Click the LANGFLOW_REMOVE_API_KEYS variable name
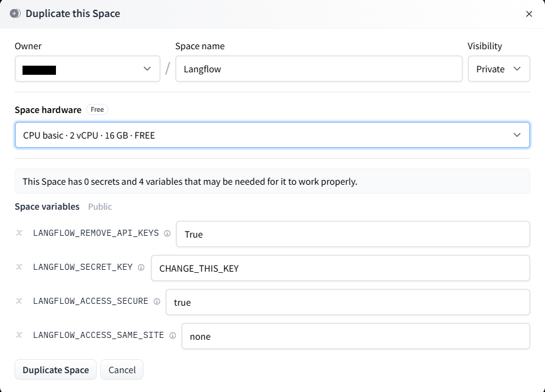The image size is (545, 392). tap(96, 233)
